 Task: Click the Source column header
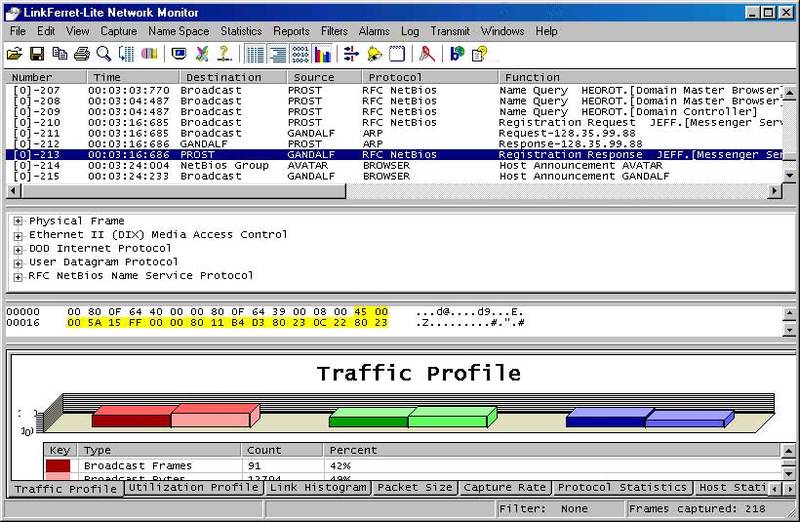click(324, 77)
